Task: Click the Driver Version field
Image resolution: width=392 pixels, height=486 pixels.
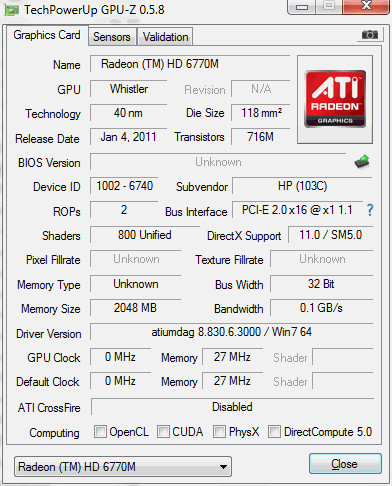Action: pyautogui.click(x=232, y=332)
